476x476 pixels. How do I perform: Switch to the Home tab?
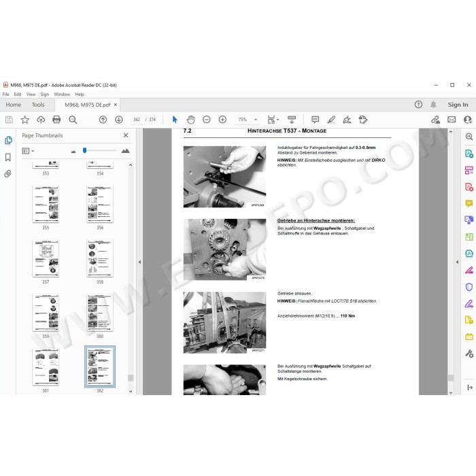point(14,105)
